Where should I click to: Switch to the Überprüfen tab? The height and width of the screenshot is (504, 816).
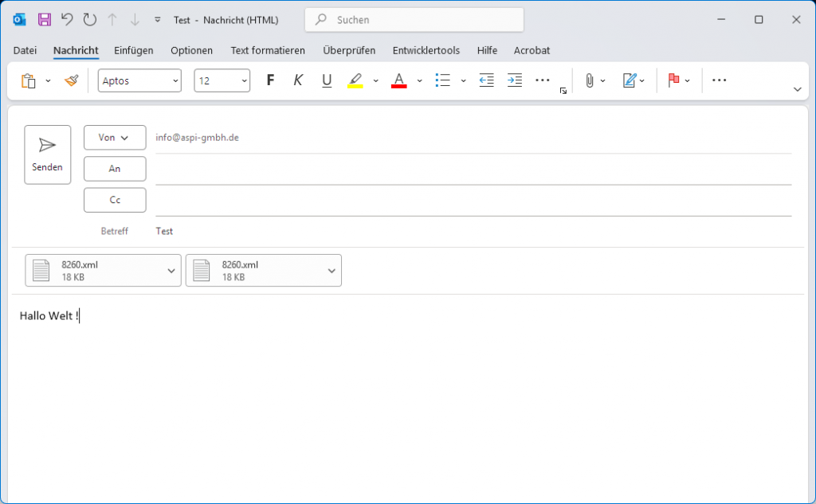click(x=348, y=50)
